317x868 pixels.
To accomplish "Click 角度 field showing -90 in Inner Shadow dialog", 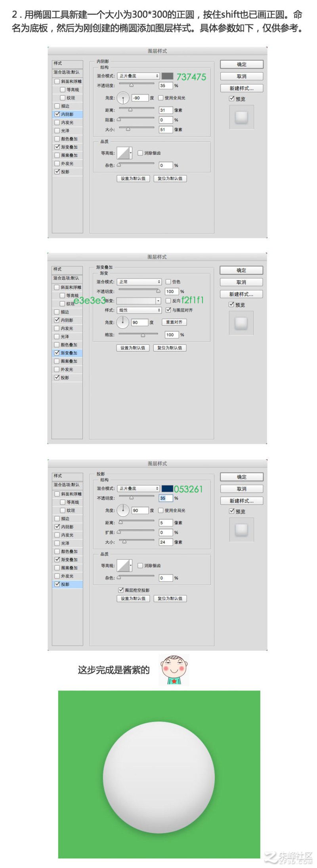I will click(139, 98).
